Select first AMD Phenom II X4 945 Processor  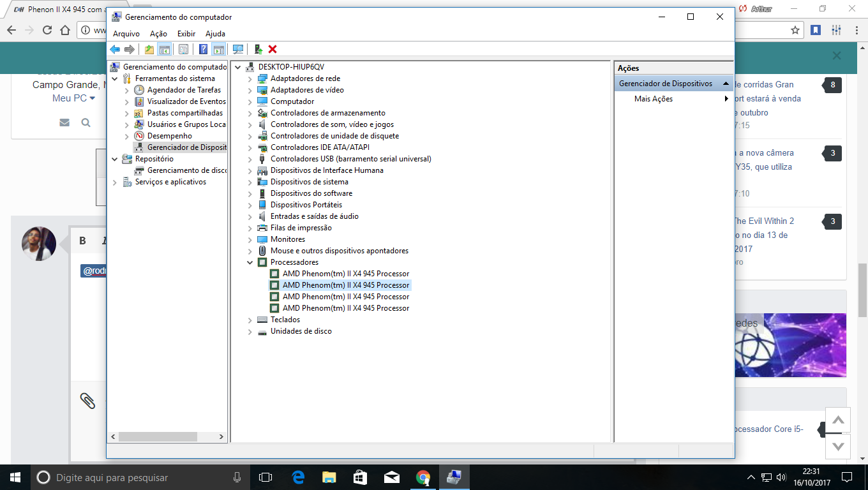pos(346,274)
